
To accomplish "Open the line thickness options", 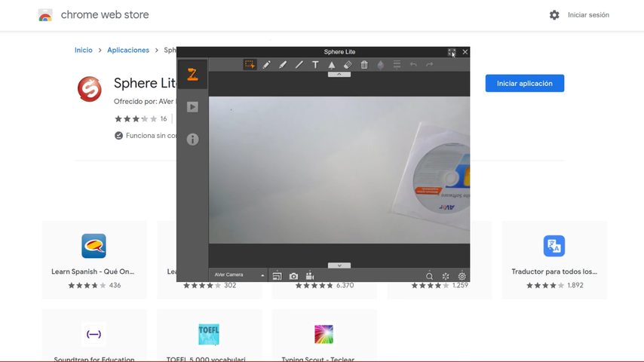I will coord(397,65).
